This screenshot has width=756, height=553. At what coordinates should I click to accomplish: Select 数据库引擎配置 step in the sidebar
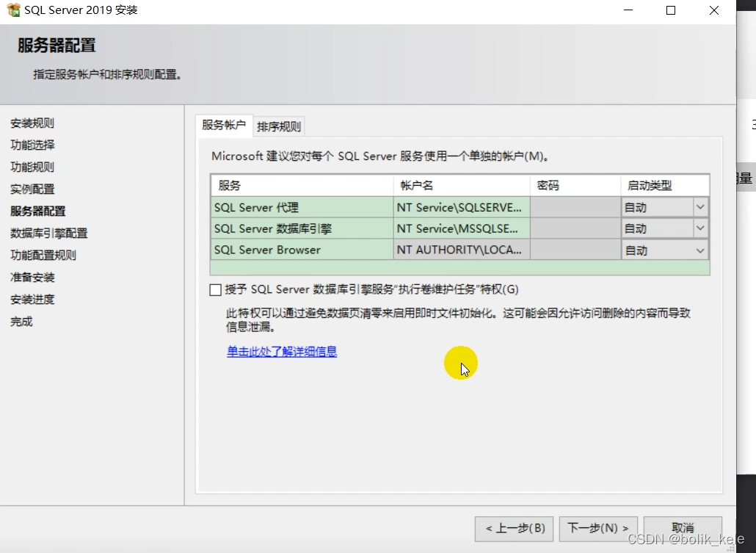click(48, 233)
